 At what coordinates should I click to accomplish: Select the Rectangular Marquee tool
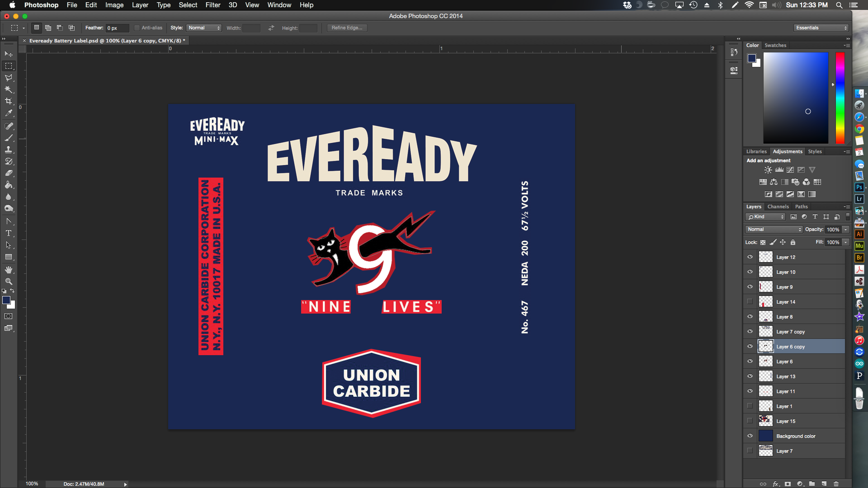(9, 66)
